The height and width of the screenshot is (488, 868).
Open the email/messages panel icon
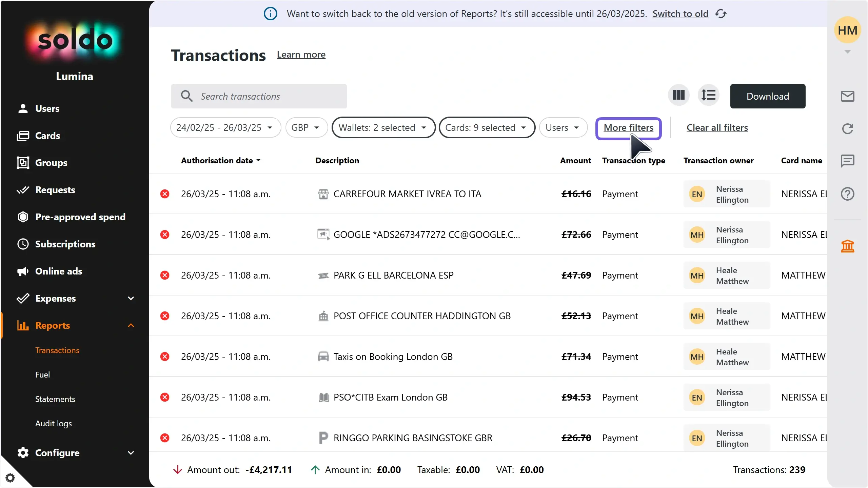(x=848, y=96)
